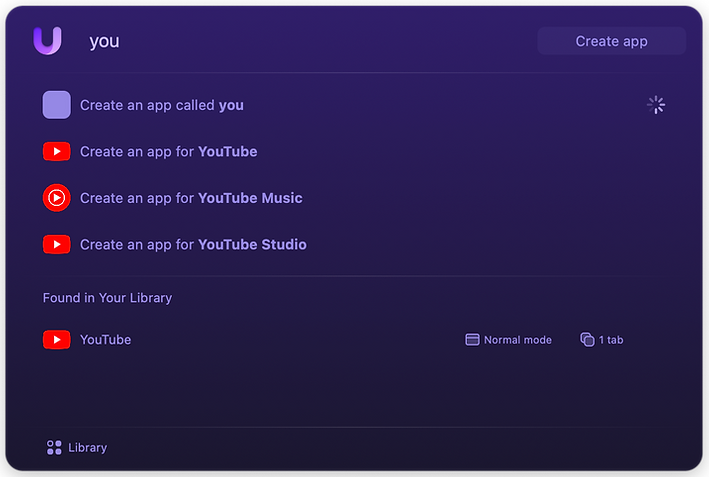Click the loading spinner icon
This screenshot has height=477, width=709.
coord(656,105)
